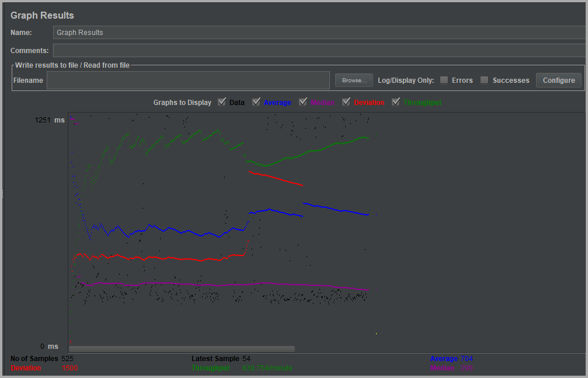This screenshot has height=378, width=588.
Task: Open the Configure dialog button
Action: [x=558, y=80]
